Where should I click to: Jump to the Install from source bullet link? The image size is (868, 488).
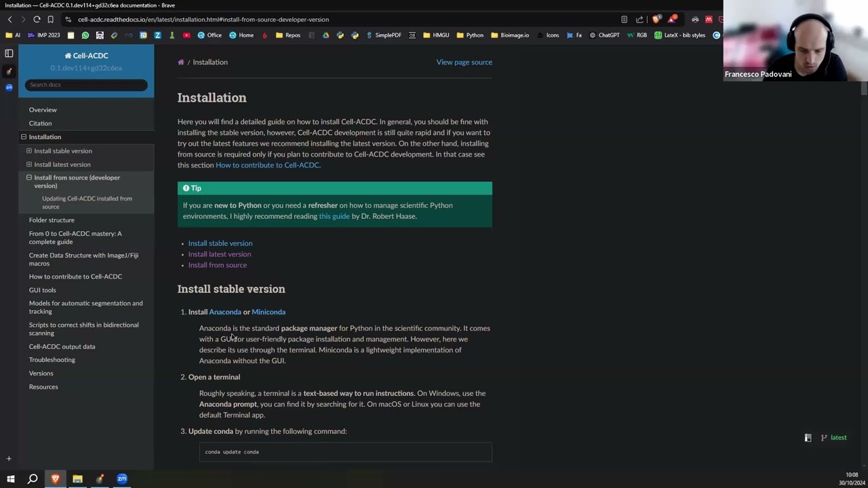(218, 265)
